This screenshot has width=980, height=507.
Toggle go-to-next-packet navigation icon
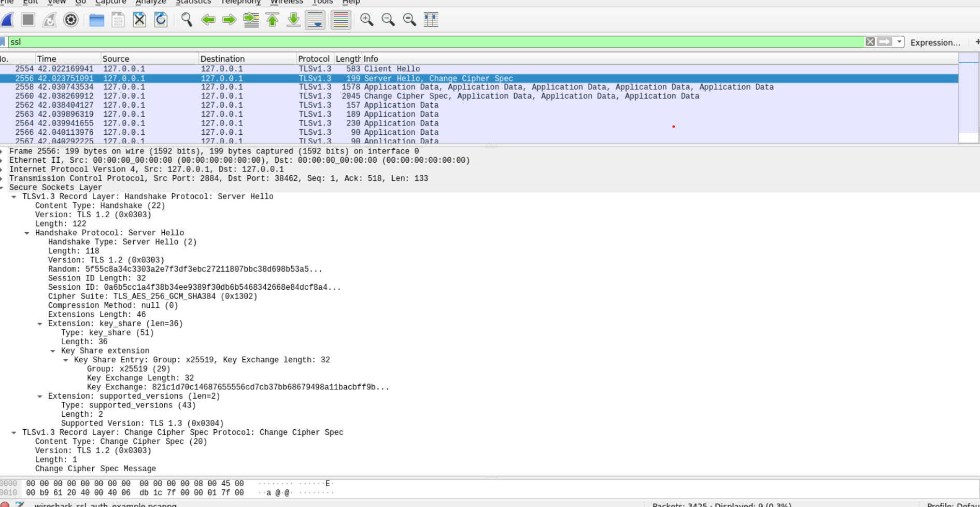(x=228, y=20)
